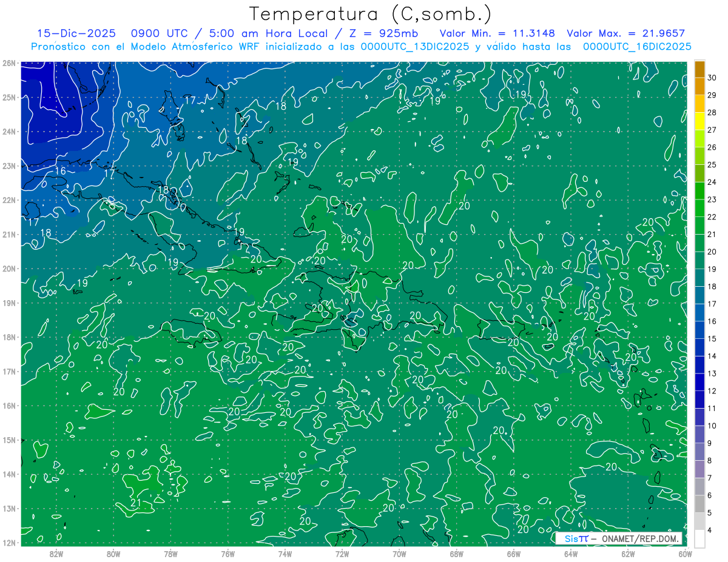
Task: Click the white legend swatch below label 4
Action: point(699,539)
